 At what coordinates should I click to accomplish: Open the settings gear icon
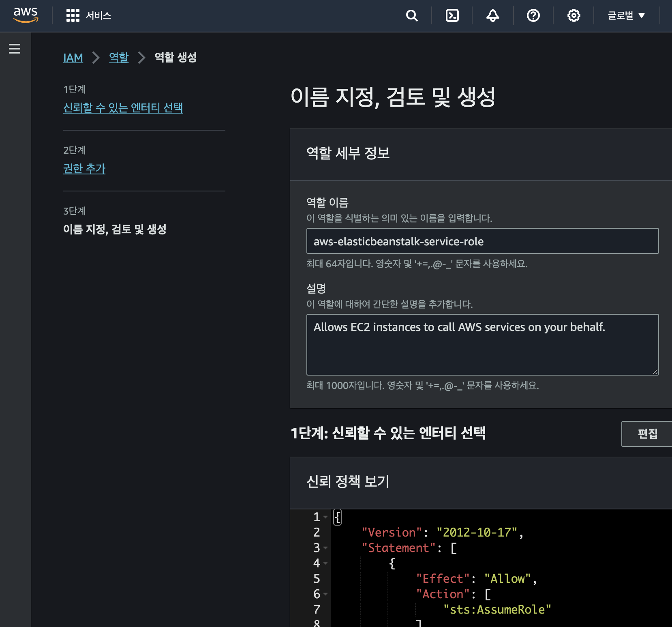pyautogui.click(x=574, y=15)
